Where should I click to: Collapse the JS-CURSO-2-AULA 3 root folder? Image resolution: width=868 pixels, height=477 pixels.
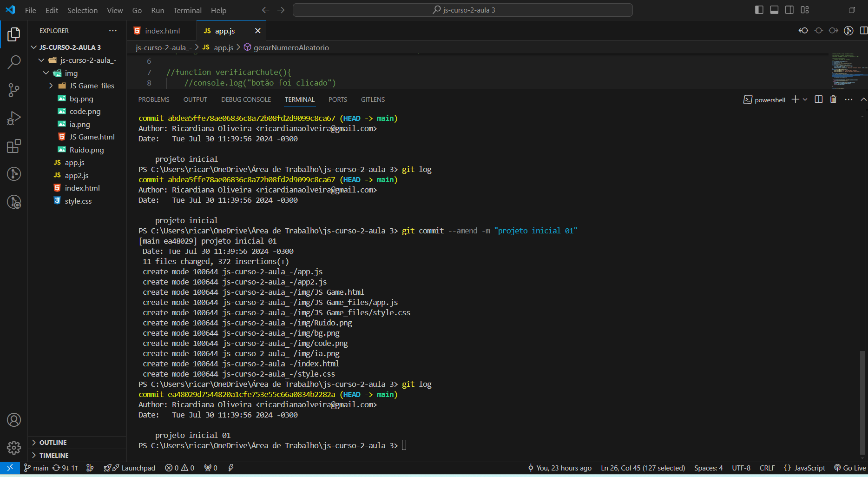coord(77,47)
